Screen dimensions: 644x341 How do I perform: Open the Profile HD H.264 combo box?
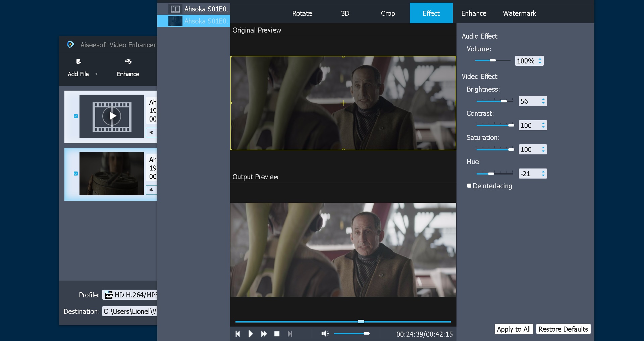pos(130,295)
